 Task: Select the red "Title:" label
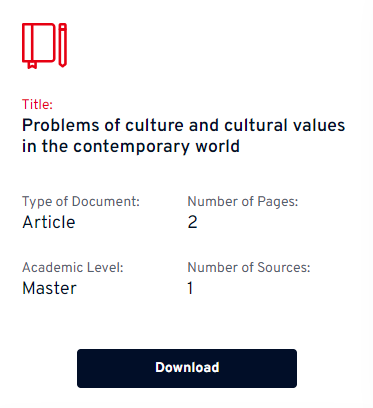37,105
